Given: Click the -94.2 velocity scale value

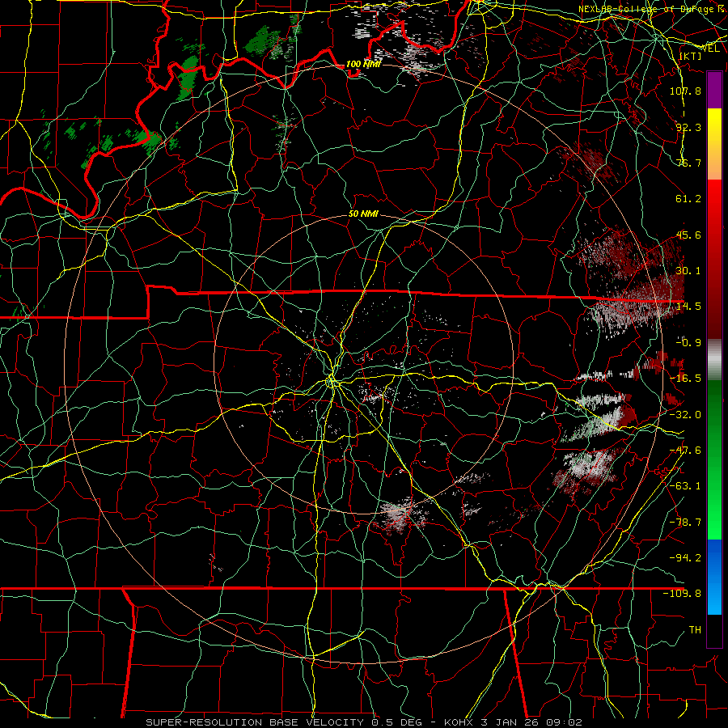Looking at the screenshot, I should coord(685,558).
